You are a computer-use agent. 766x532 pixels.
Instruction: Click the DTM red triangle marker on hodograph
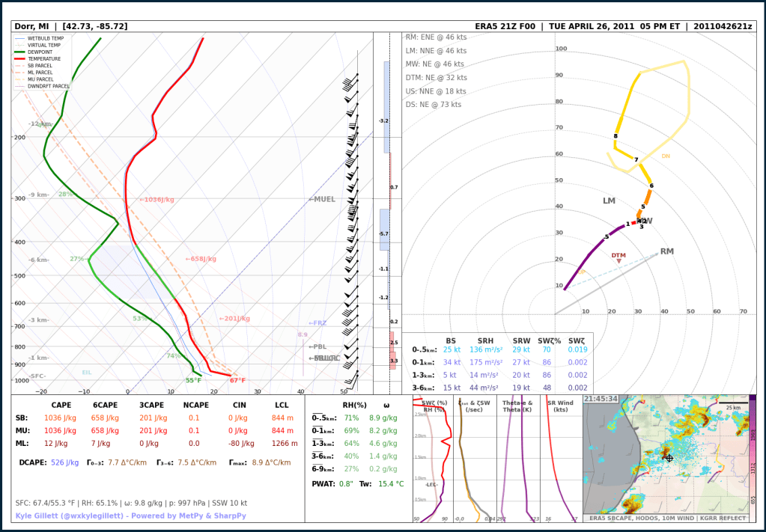[x=618, y=261]
